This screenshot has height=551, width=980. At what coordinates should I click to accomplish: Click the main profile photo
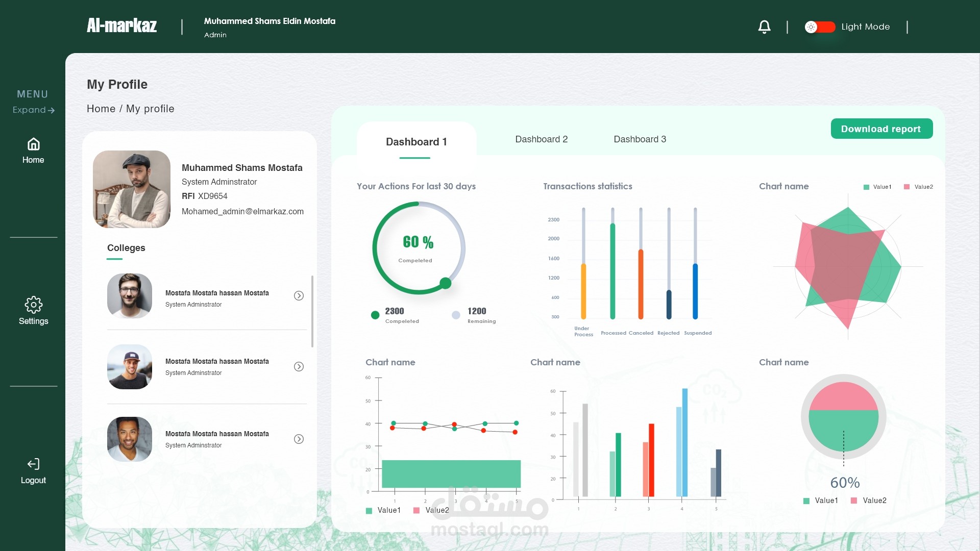tap(132, 189)
